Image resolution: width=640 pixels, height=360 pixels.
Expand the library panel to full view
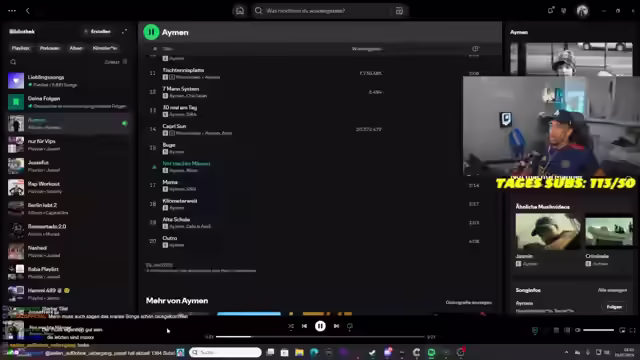[124, 31]
